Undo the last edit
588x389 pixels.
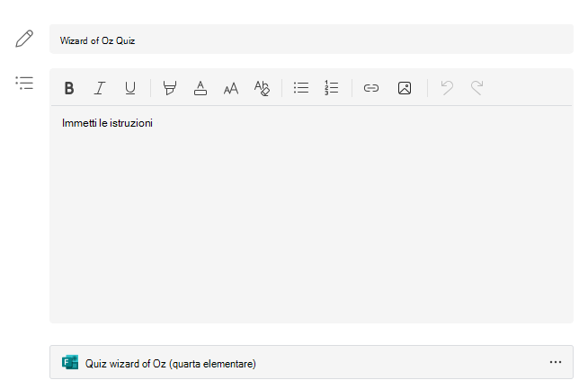point(447,88)
